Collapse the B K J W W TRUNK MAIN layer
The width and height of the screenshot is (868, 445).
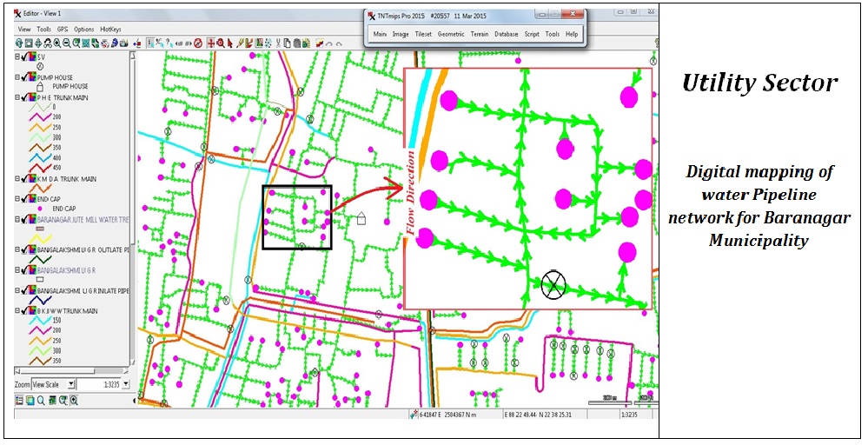pos(17,310)
